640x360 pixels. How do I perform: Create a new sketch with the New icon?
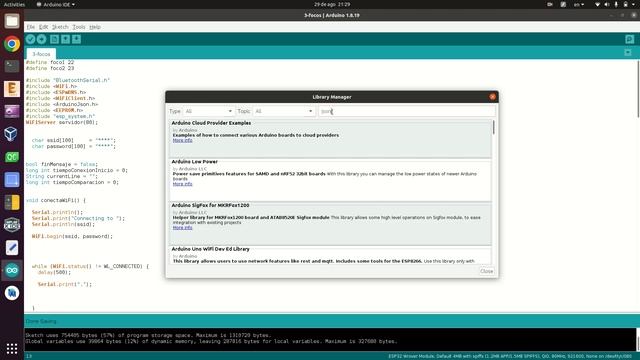[x=54, y=39]
